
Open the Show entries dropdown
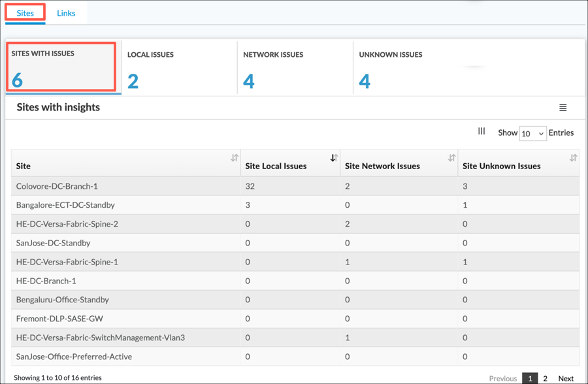tap(532, 133)
